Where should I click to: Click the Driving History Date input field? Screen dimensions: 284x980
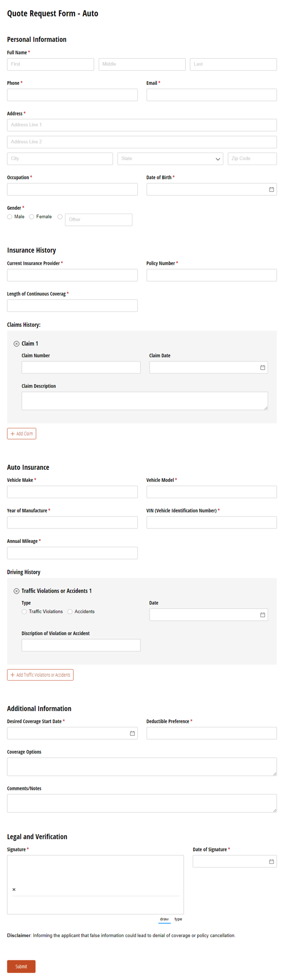(x=208, y=615)
